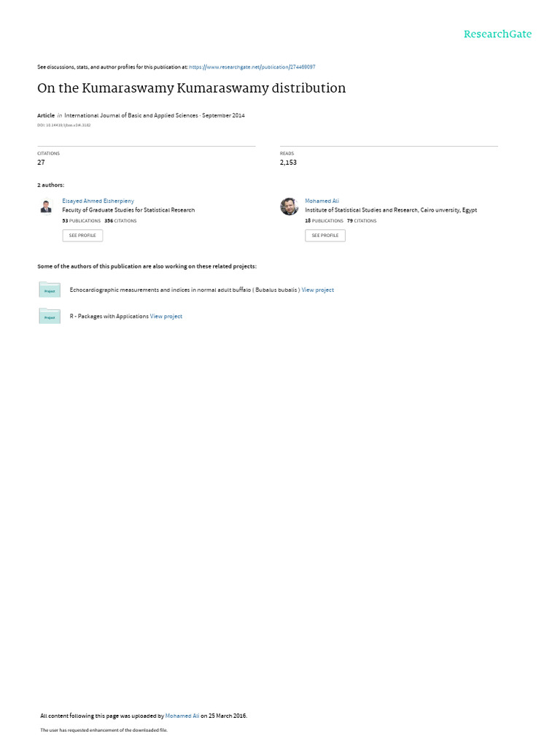Click the Echocardiographic project folder icon
Image resolution: width=560 pixels, height=747 pixels.
pyautogui.click(x=50, y=290)
